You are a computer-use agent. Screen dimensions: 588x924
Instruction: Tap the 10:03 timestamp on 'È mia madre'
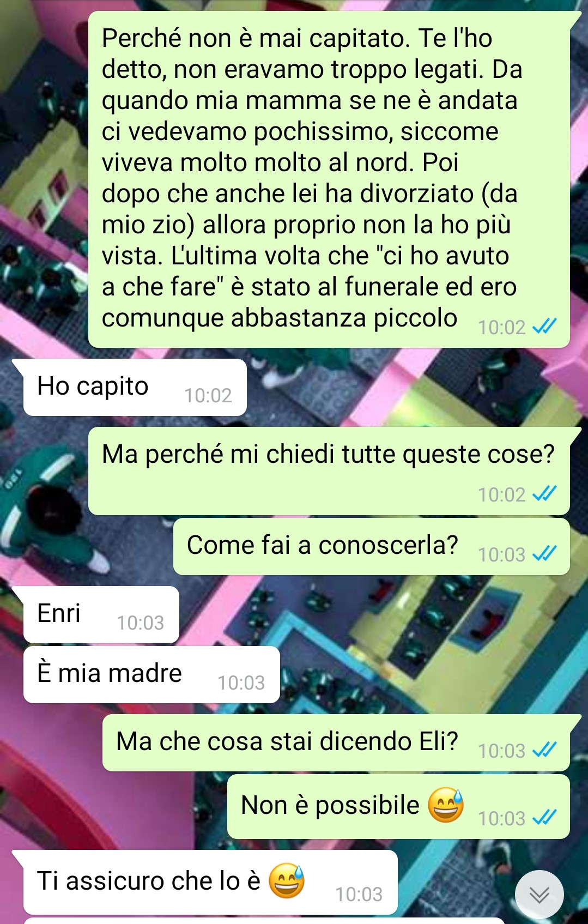[241, 683]
